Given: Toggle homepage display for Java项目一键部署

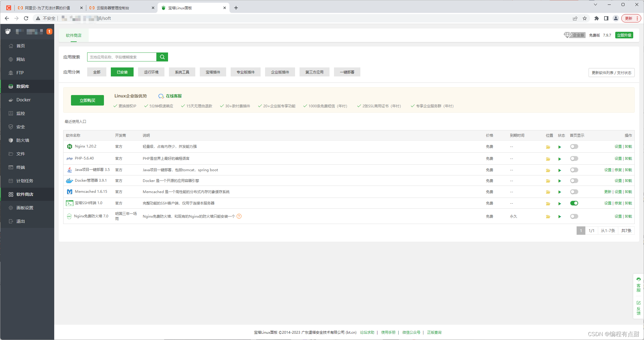Looking at the screenshot, I should [574, 170].
